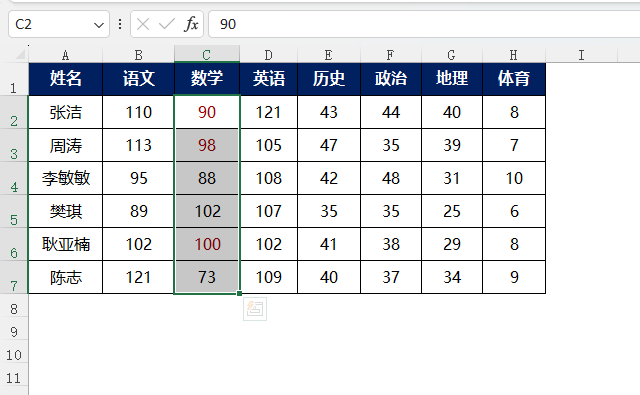
Task: Click 李敏敏's 数学 score 88
Action: pyautogui.click(x=207, y=178)
